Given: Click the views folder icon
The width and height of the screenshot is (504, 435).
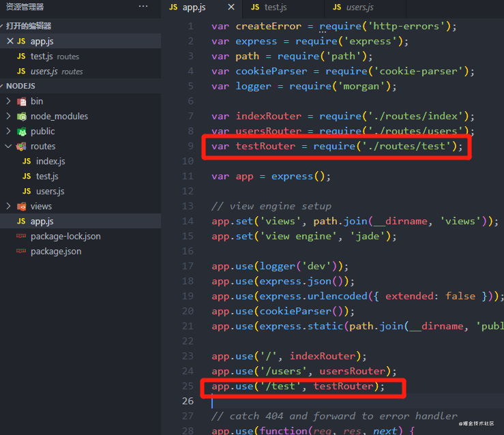Looking at the screenshot, I should tap(22, 207).
